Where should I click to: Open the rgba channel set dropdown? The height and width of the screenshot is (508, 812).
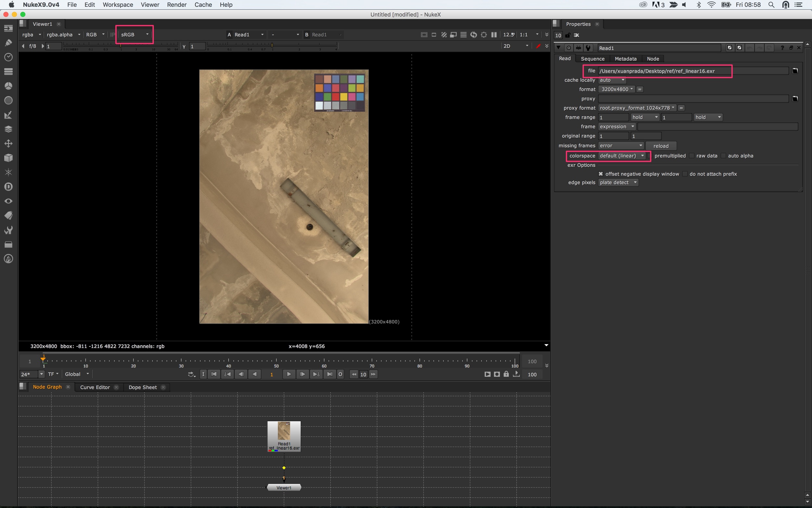[x=32, y=34]
